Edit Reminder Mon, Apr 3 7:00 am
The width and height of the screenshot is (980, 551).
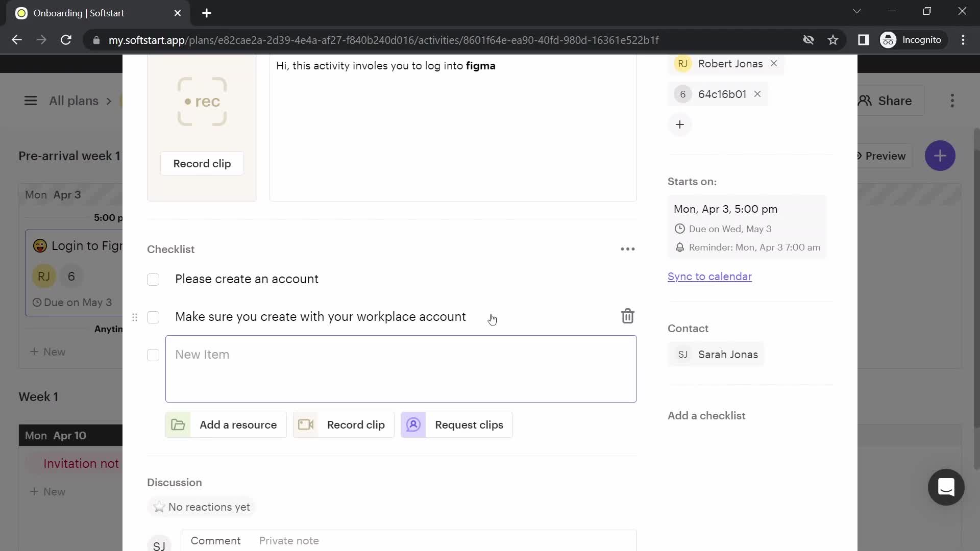click(748, 247)
